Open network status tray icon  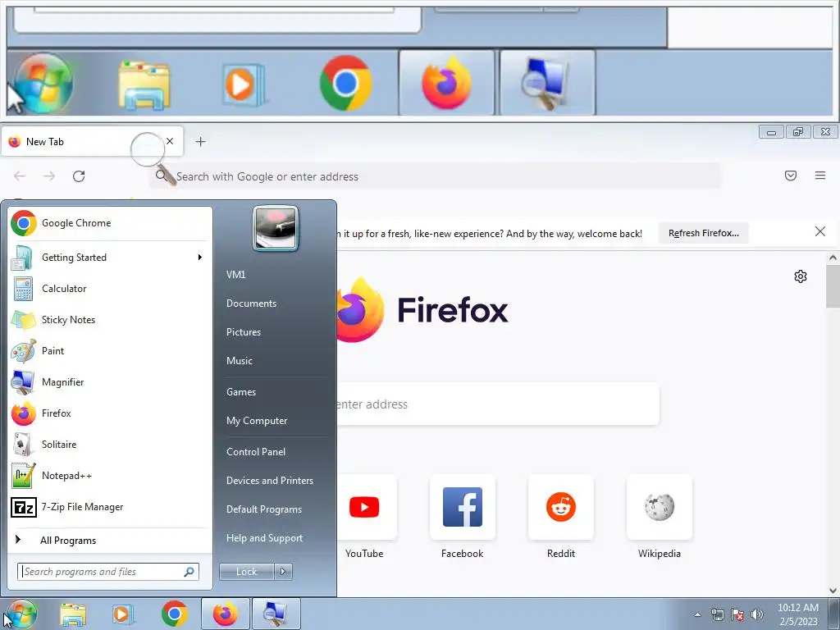pyautogui.click(x=717, y=614)
